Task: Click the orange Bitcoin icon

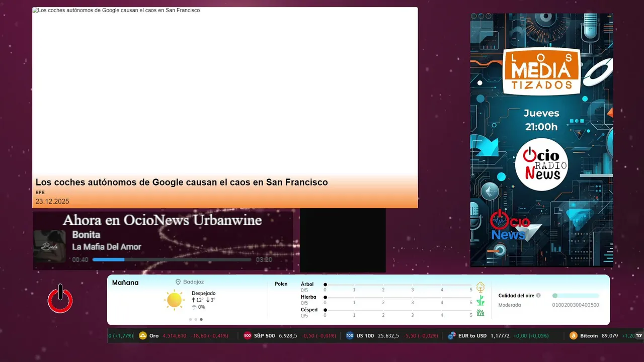Action: [573, 336]
